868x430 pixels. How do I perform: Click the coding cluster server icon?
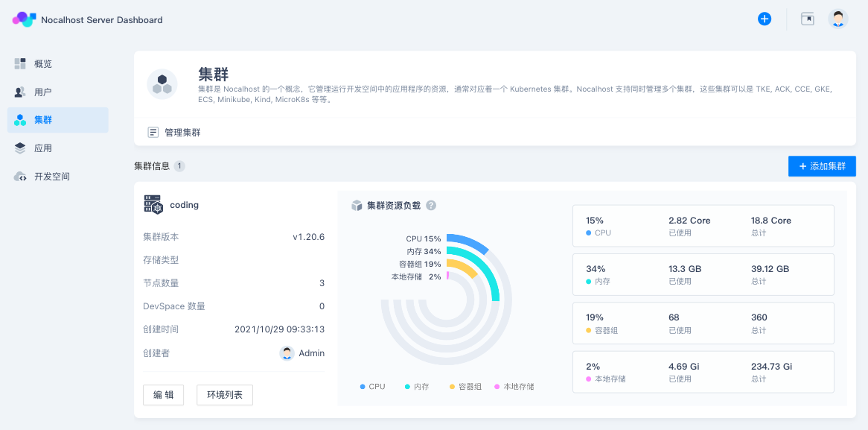pos(153,204)
